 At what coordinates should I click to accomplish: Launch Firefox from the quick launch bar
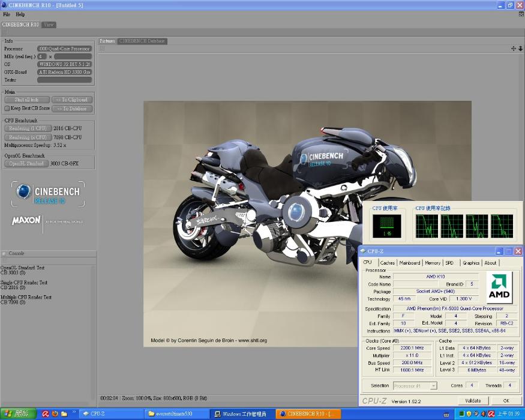[55, 414]
